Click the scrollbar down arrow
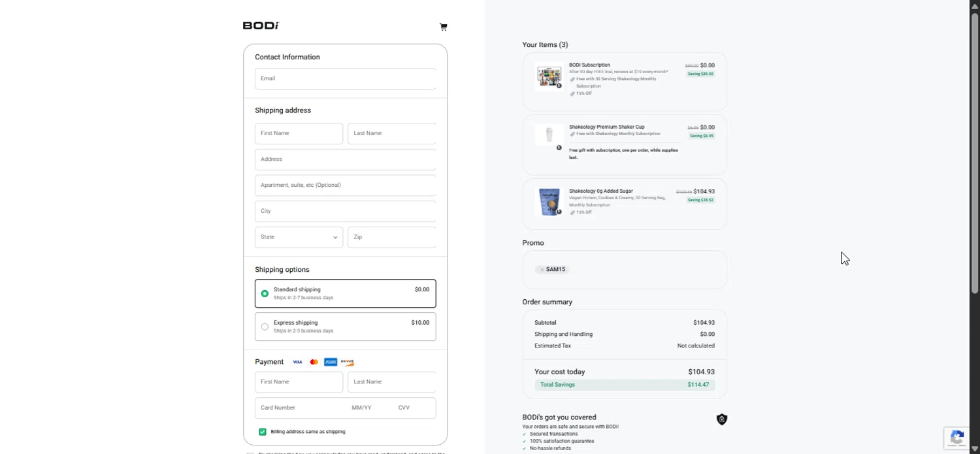 (975, 450)
